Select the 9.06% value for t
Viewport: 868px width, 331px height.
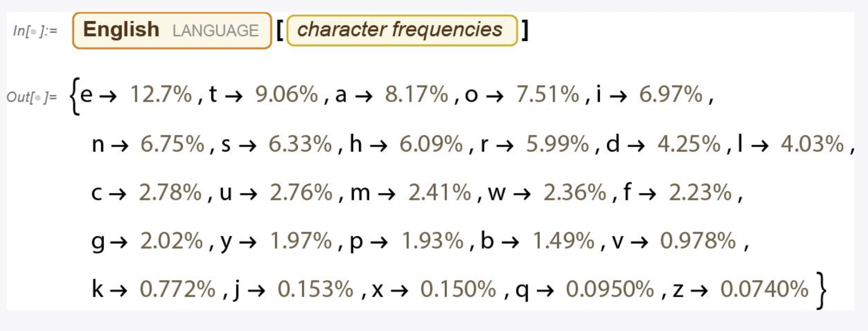click(286, 94)
